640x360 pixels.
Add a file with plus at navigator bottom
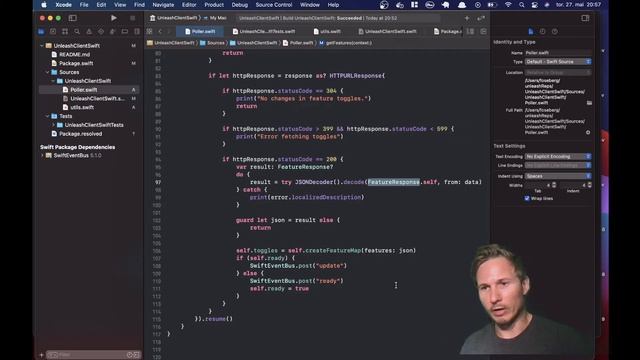click(x=41, y=355)
